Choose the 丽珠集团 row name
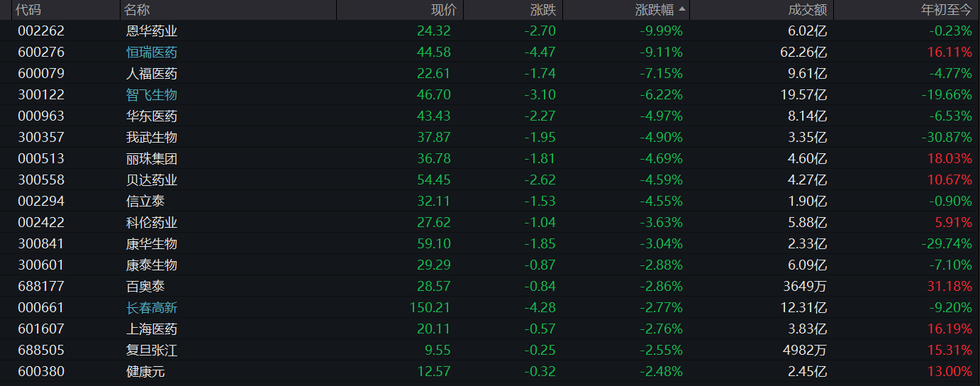 click(x=152, y=159)
